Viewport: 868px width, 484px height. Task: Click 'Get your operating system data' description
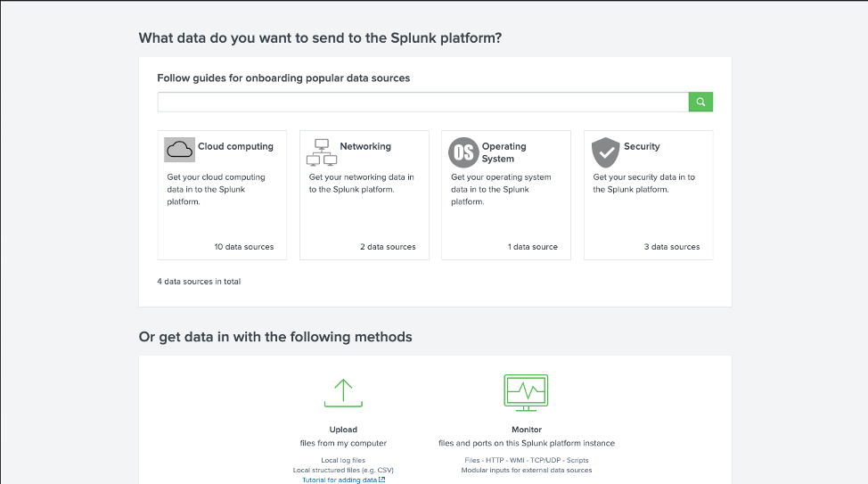pos(501,189)
